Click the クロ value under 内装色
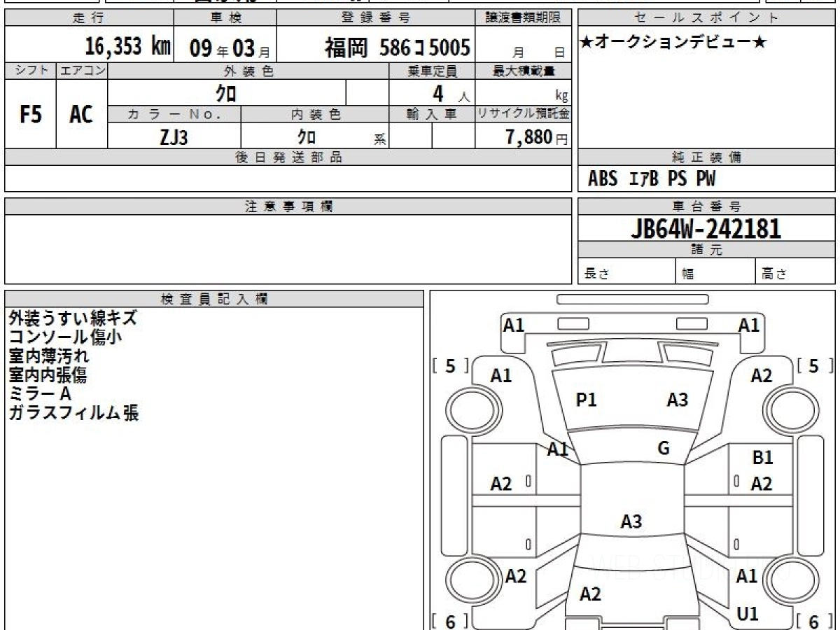 point(306,136)
